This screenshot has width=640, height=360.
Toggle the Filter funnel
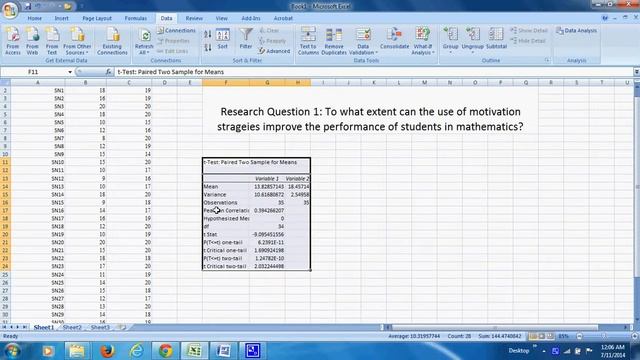point(246,39)
